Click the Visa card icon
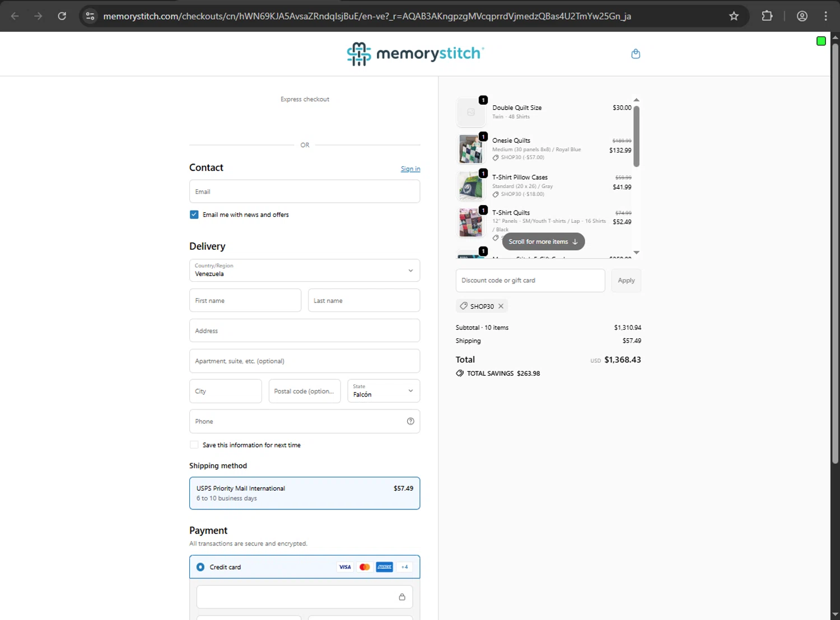This screenshot has width=840, height=620. tap(345, 567)
